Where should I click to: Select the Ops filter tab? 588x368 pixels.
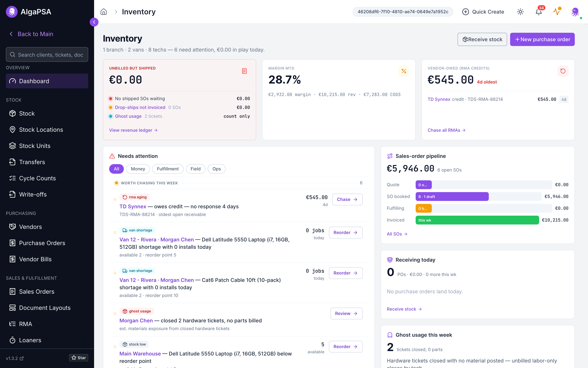pos(216,169)
